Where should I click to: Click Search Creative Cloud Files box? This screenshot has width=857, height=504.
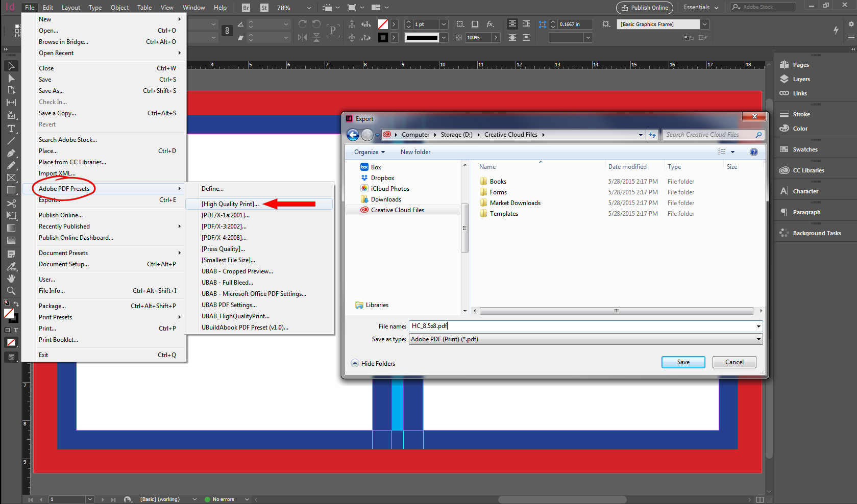point(713,135)
